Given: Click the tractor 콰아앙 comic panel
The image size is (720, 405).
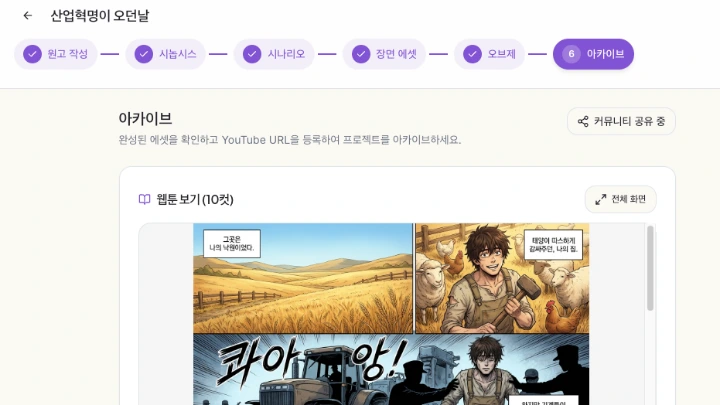Looking at the screenshot, I should 391,370.
